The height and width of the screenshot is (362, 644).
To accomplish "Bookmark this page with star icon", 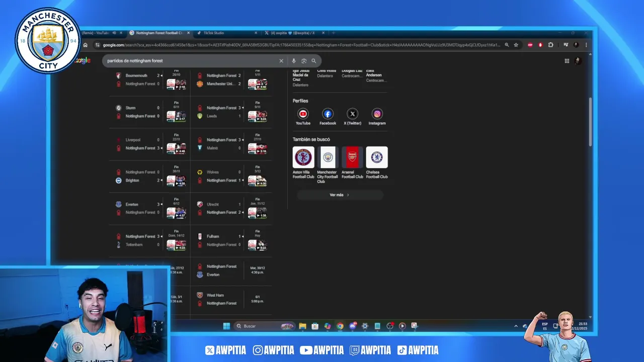I will [516, 45].
